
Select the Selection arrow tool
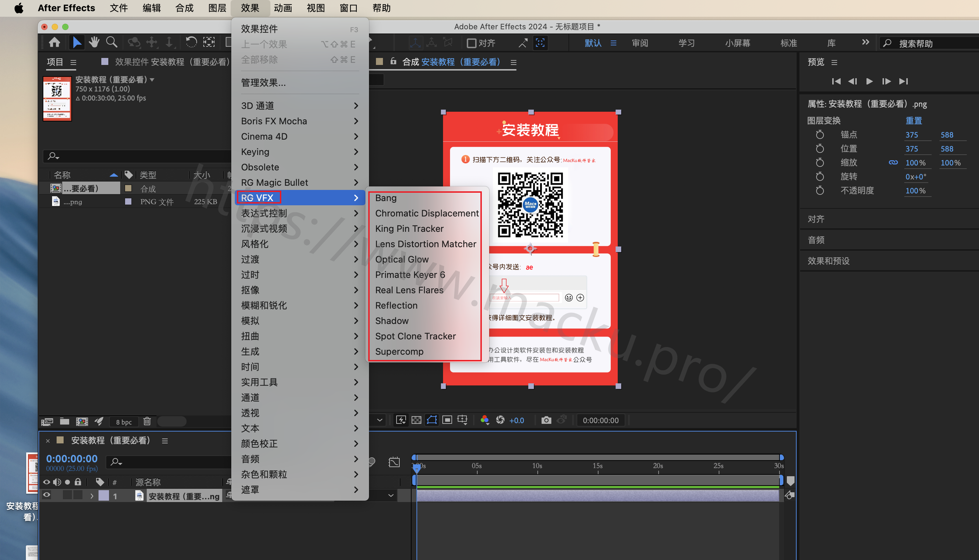coord(77,42)
